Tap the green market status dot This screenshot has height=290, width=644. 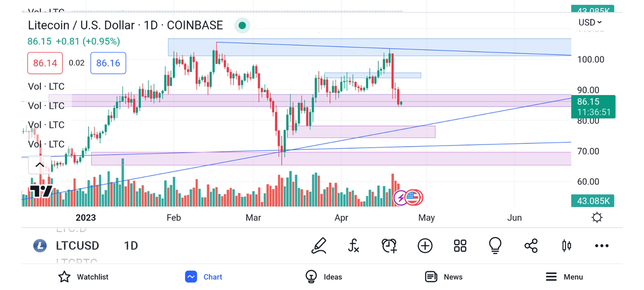242,25
